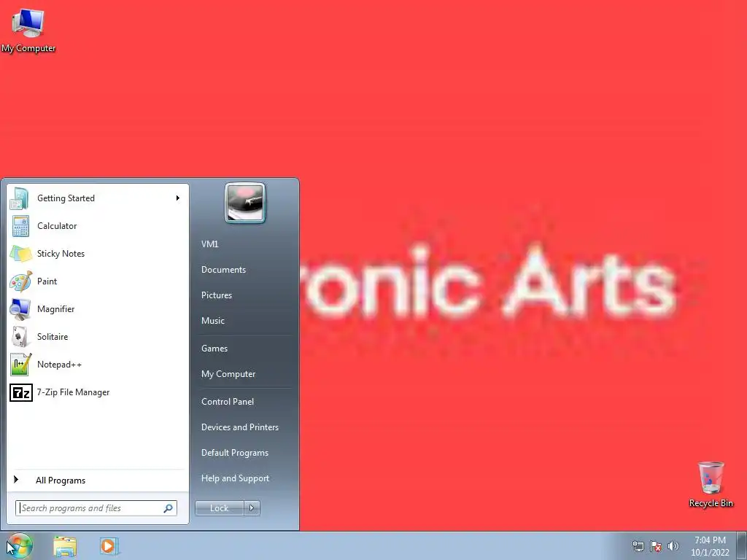Open the network tray icon
Viewport: 747px width, 560px height.
coord(638,546)
